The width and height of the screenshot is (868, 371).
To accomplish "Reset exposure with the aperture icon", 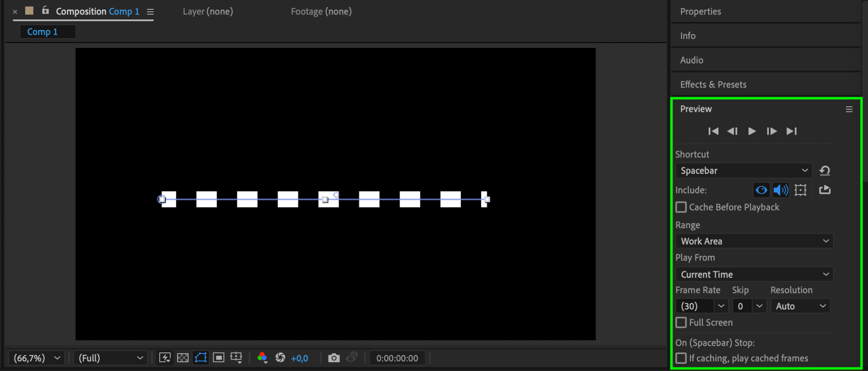I will point(280,358).
